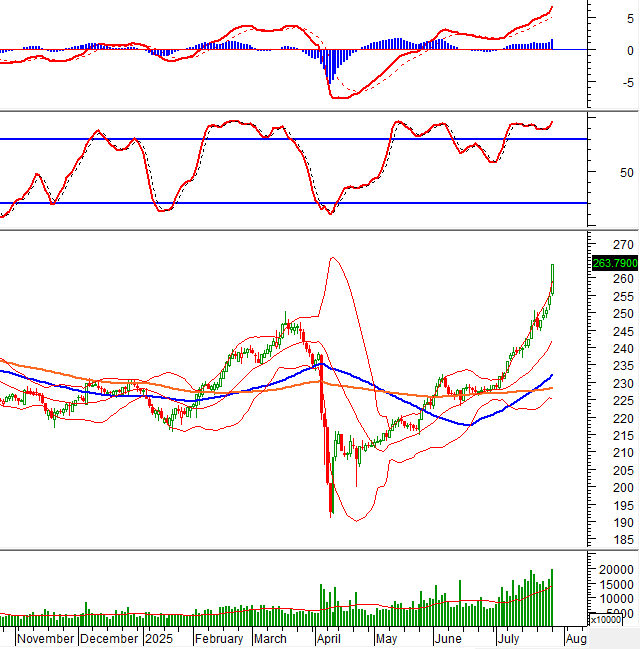The image size is (640, 649).
Task: Click the 220 price axis value
Action: coord(623,419)
